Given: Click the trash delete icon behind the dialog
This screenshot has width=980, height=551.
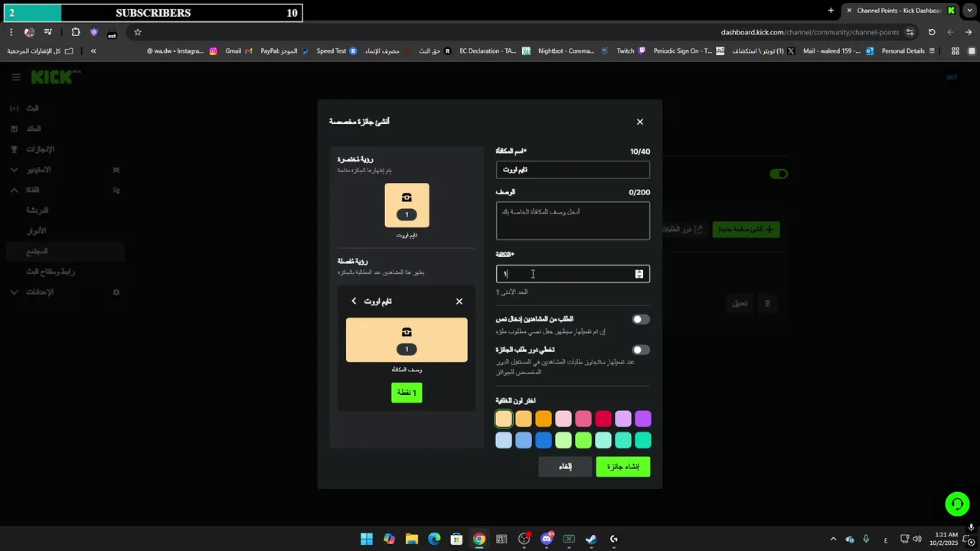Looking at the screenshot, I should [x=767, y=304].
